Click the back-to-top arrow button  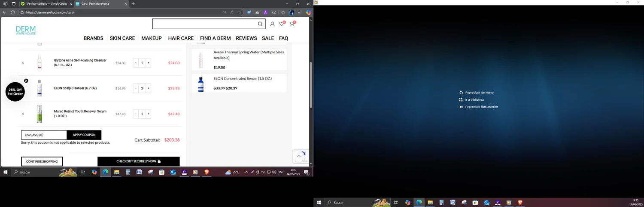click(299, 156)
